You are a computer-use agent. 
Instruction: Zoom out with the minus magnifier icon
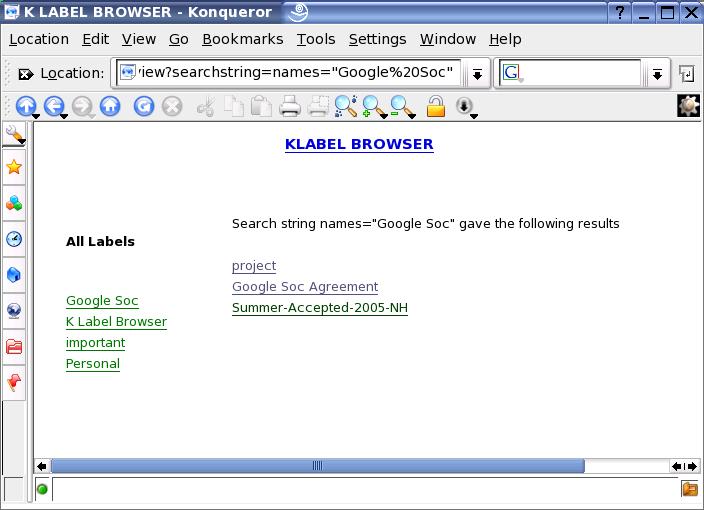point(400,107)
